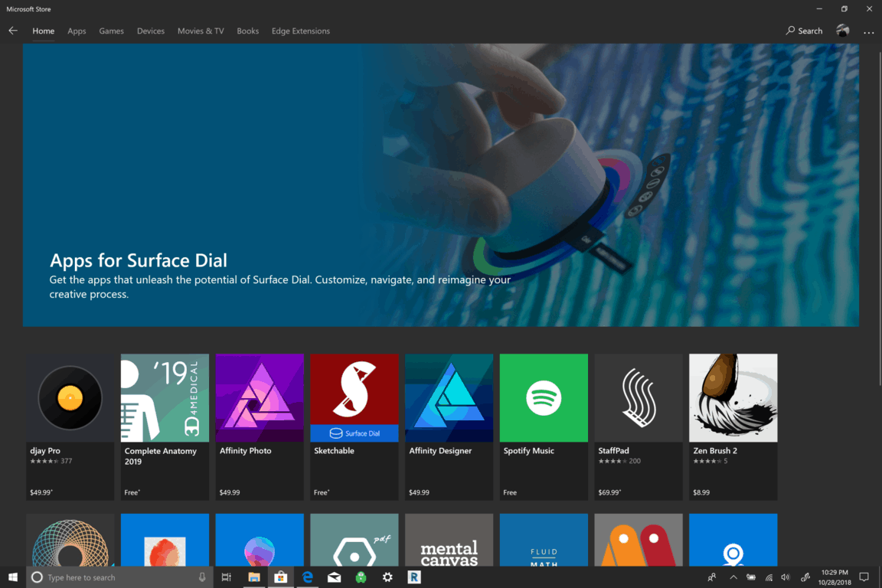Click the Search button in Store
The image size is (882, 588).
coord(804,31)
